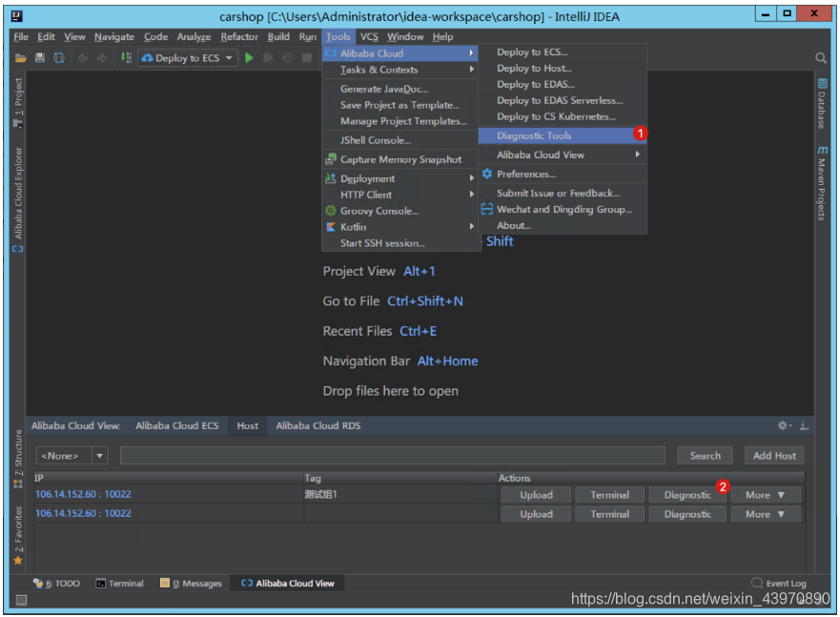Run with the green play icon
The height and width of the screenshot is (617, 840).
249,58
